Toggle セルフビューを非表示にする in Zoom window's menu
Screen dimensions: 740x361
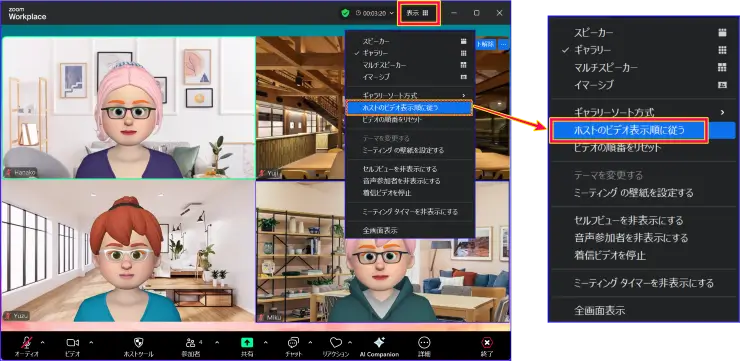coord(400,169)
